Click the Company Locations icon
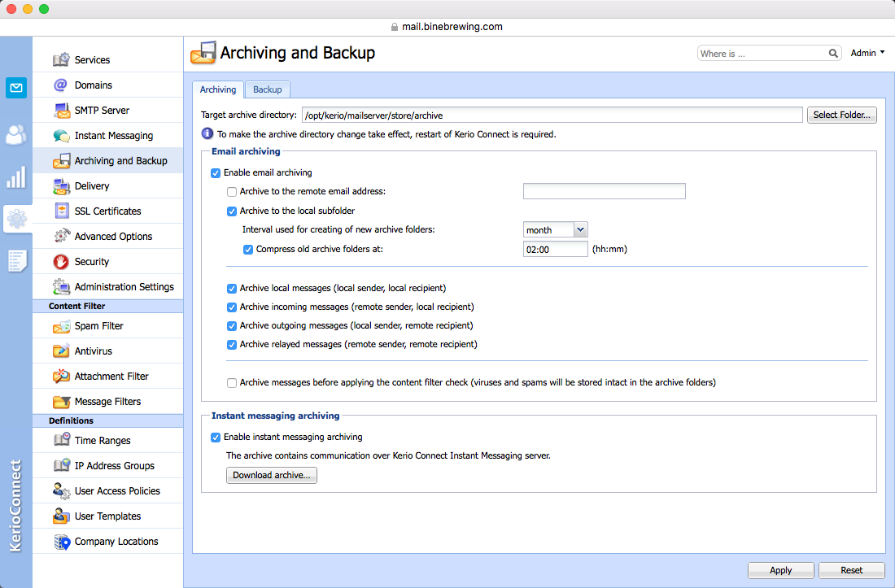The width and height of the screenshot is (895, 588). pos(61,542)
